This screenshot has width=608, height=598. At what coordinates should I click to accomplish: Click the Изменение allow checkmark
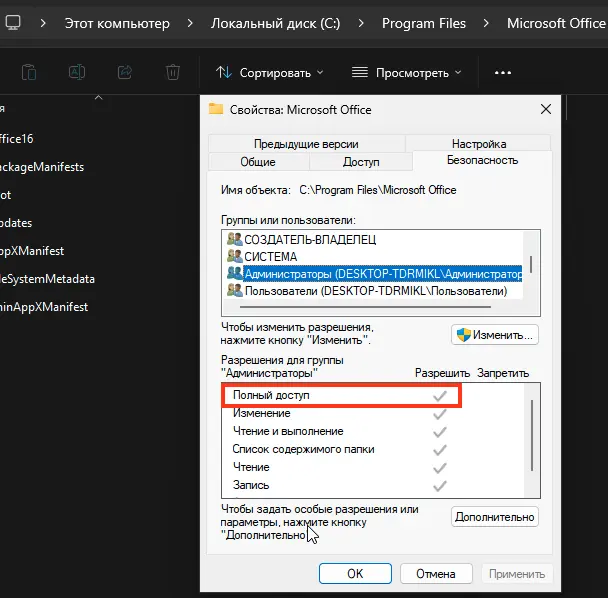tap(439, 414)
